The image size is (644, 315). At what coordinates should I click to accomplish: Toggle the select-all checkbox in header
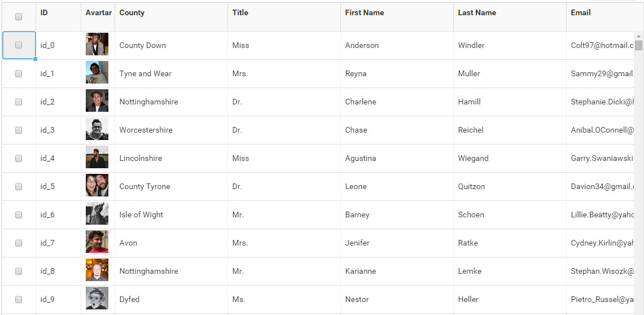[19, 17]
